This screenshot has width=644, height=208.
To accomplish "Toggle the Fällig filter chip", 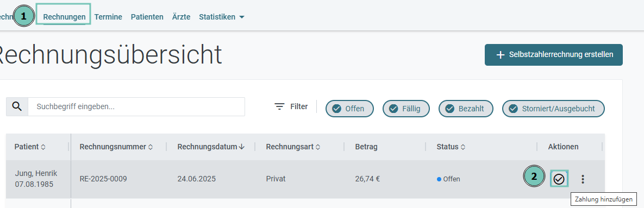I will pyautogui.click(x=406, y=109).
